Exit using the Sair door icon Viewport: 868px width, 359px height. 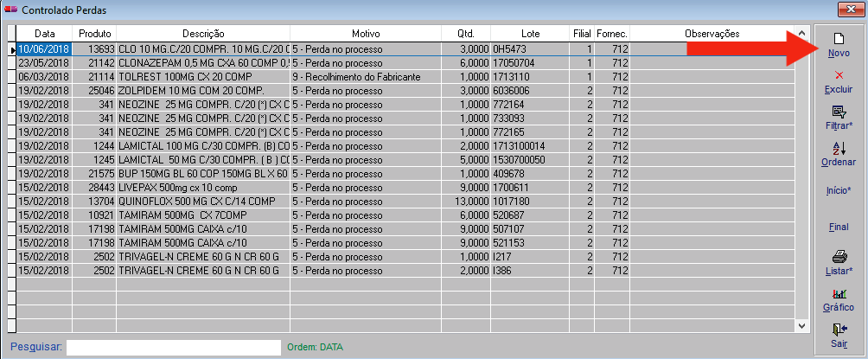(838, 330)
